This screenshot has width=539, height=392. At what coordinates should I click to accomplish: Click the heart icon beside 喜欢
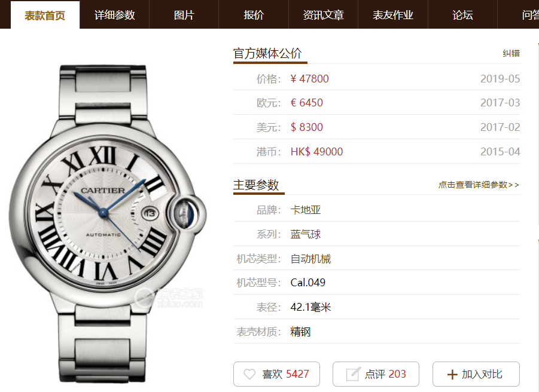(x=249, y=374)
